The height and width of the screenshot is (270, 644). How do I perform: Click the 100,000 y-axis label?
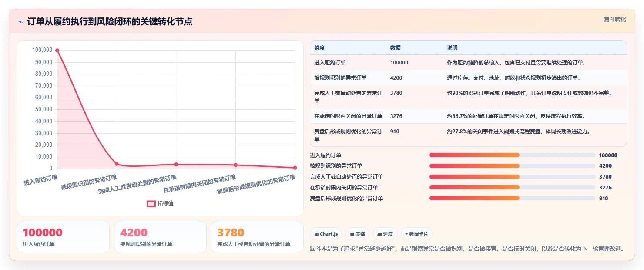click(x=42, y=50)
